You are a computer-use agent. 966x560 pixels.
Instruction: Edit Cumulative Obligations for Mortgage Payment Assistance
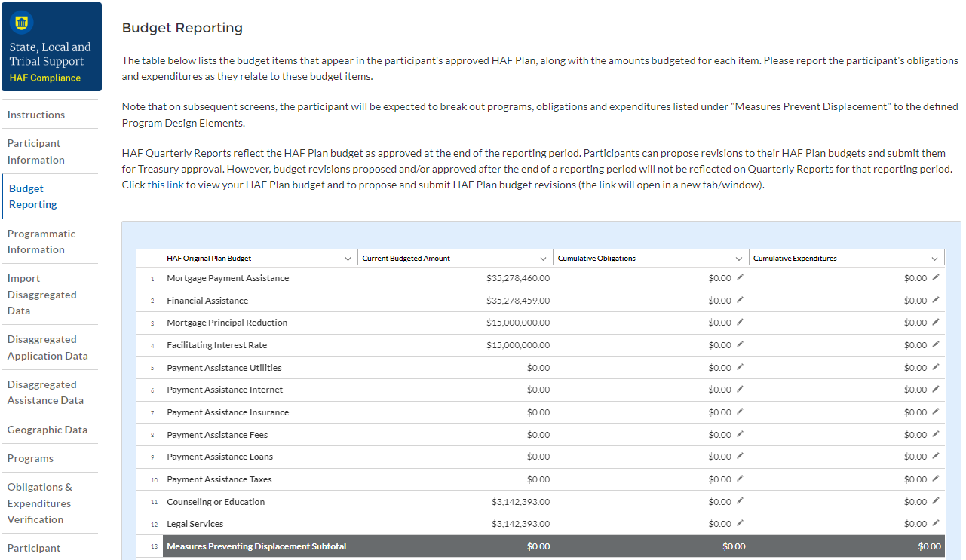(x=740, y=278)
